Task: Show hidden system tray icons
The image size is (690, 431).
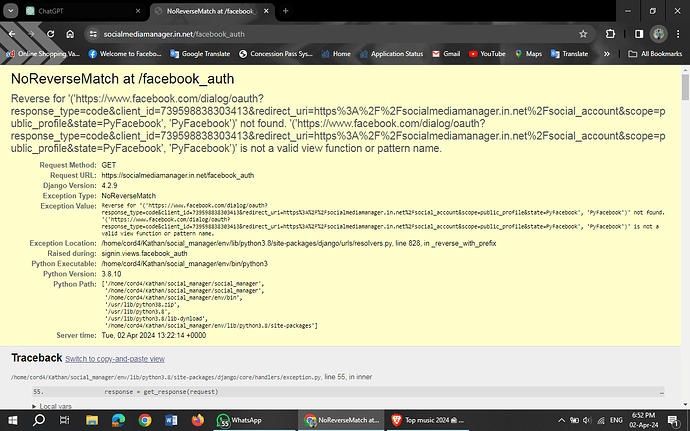Action: pyautogui.click(x=562, y=420)
